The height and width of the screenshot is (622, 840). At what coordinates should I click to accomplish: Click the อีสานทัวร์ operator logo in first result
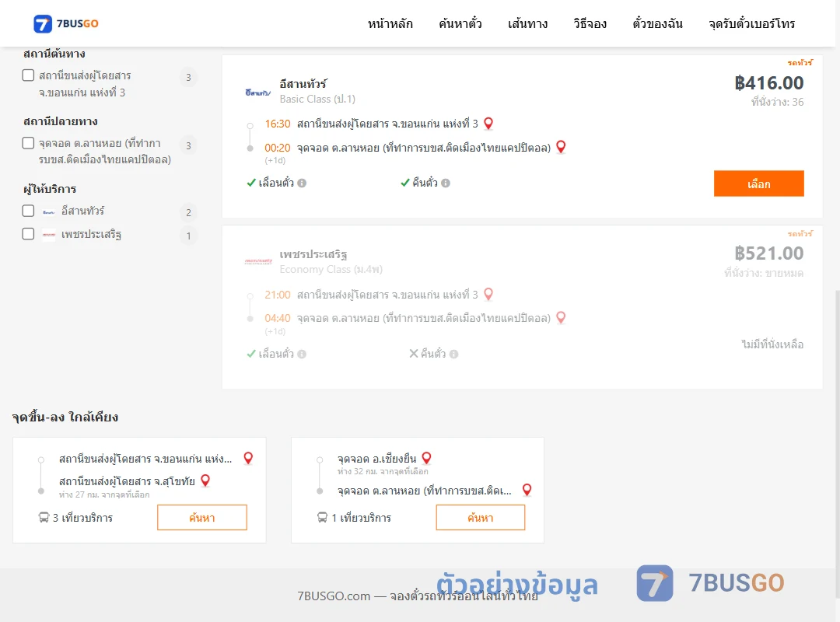(257, 93)
